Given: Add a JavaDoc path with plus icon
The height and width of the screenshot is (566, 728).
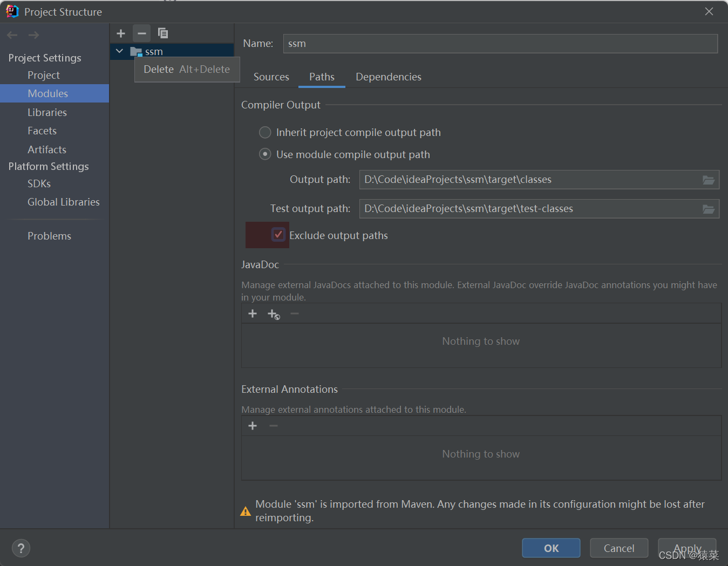Looking at the screenshot, I should [253, 313].
